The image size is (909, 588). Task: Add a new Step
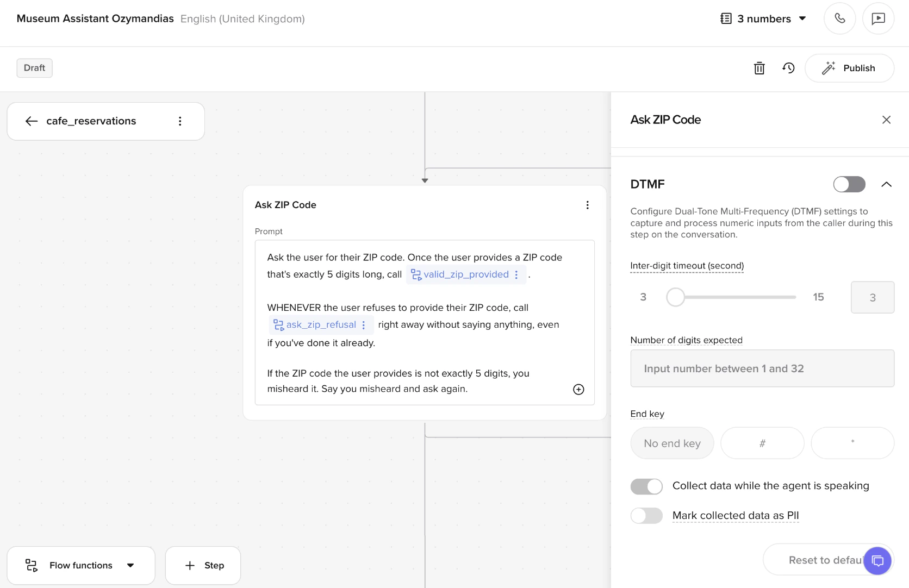pos(203,566)
